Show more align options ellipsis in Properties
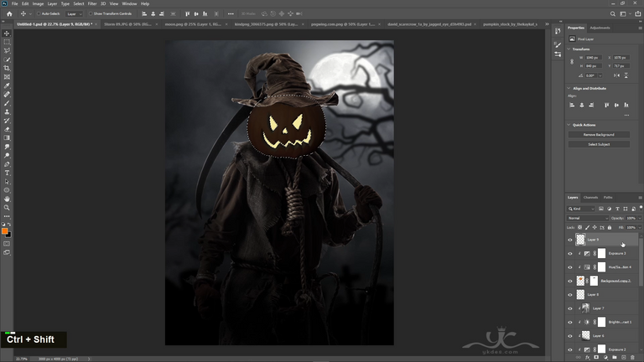 [x=626, y=115]
